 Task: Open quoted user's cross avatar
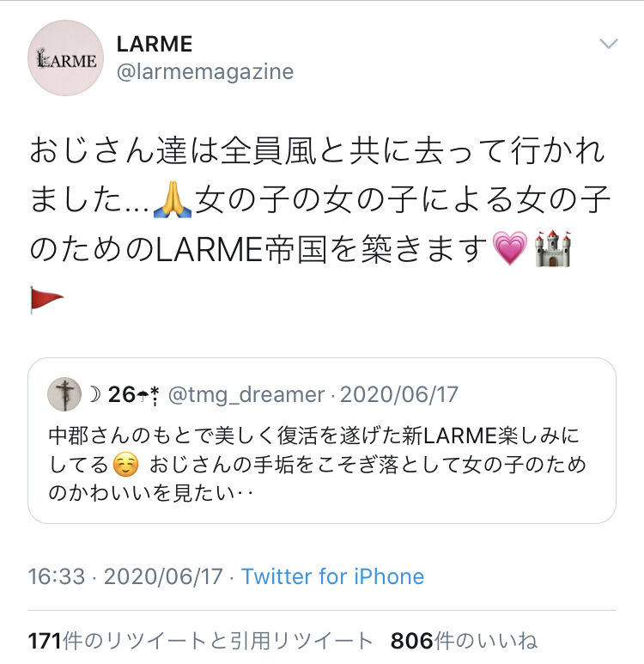pyautogui.click(x=64, y=394)
